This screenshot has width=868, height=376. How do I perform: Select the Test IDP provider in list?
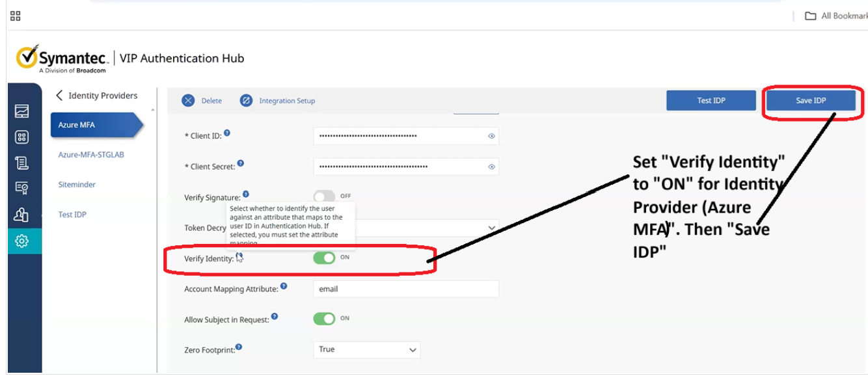[x=72, y=215]
